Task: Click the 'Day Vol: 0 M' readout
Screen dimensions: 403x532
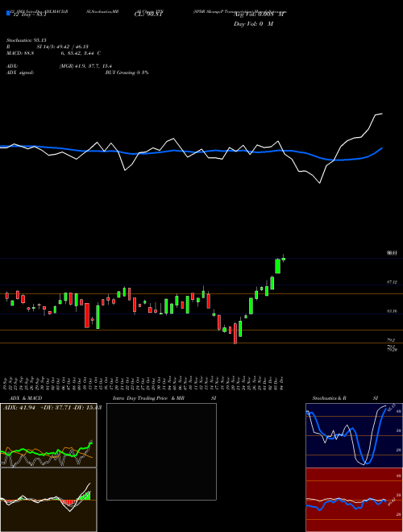Action: (253, 24)
